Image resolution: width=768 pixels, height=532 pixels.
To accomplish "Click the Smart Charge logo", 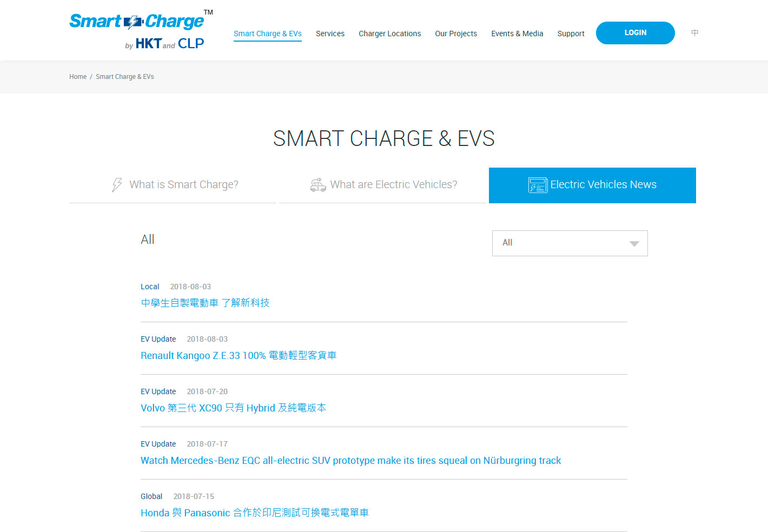I will [141, 30].
